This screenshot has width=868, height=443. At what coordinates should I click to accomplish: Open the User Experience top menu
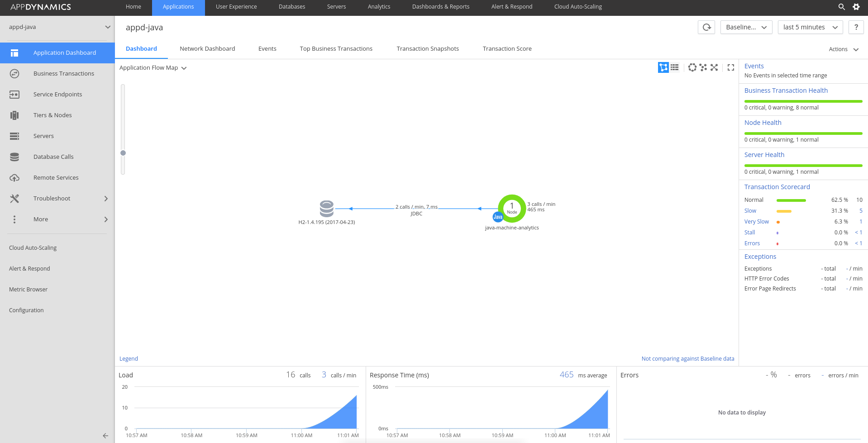236,7
